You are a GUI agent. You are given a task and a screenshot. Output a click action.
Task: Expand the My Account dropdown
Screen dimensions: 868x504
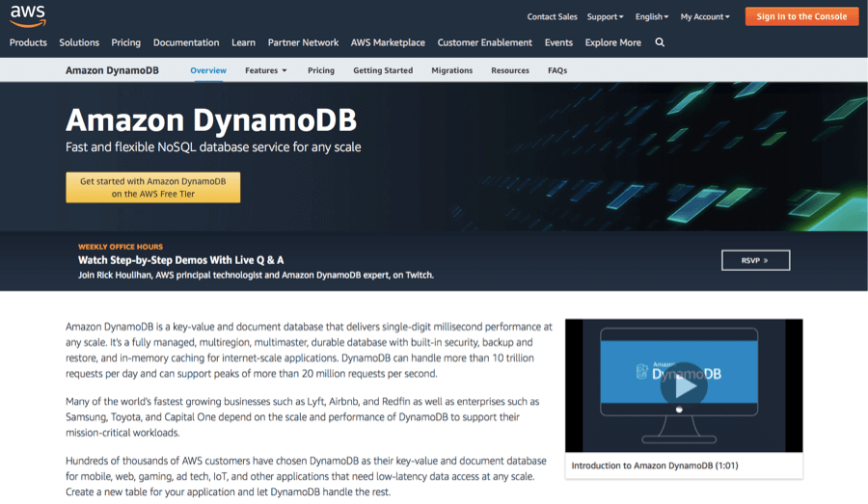tap(705, 16)
